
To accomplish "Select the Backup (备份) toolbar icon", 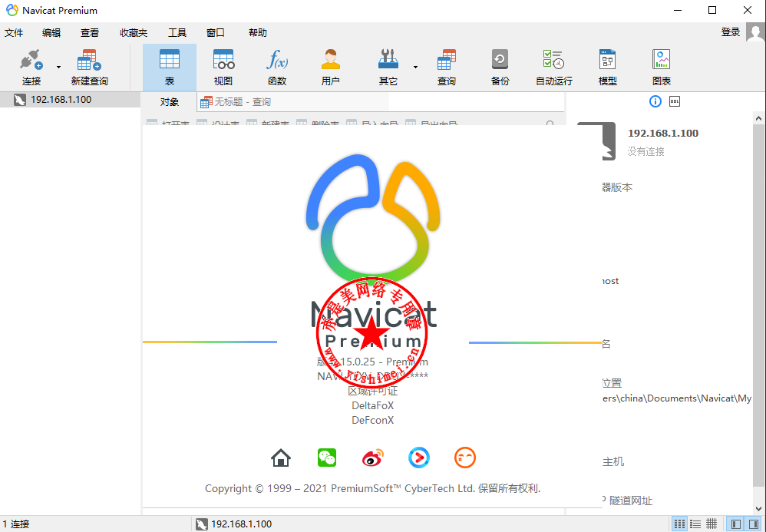I will point(500,60).
